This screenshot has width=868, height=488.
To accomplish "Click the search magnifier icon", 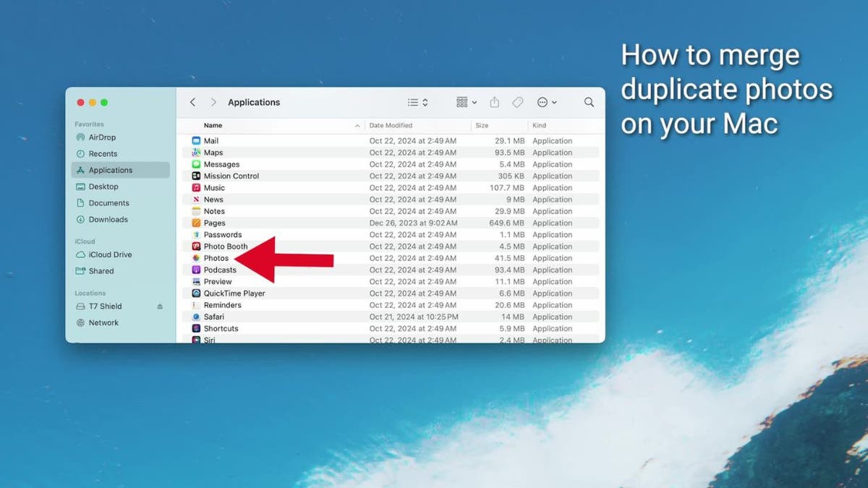I will 589,102.
